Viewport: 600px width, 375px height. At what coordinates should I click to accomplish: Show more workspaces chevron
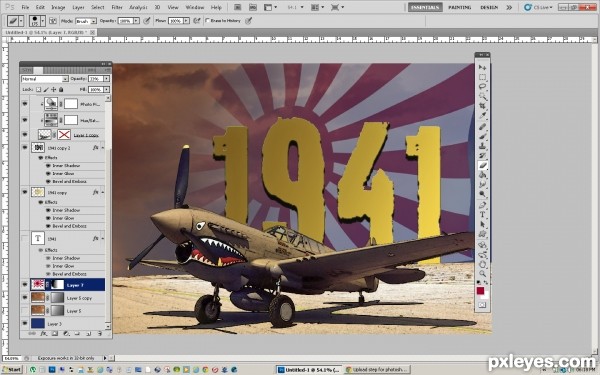pos(509,7)
